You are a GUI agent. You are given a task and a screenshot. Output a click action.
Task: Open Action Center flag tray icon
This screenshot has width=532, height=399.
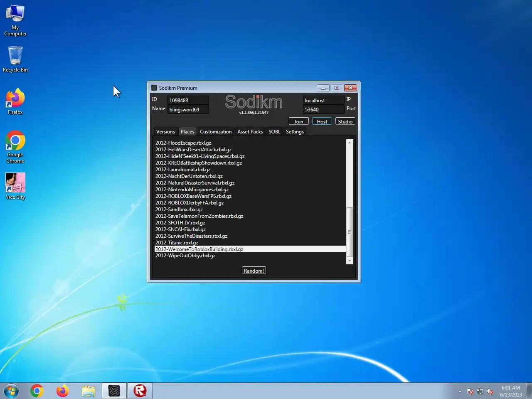(x=470, y=391)
